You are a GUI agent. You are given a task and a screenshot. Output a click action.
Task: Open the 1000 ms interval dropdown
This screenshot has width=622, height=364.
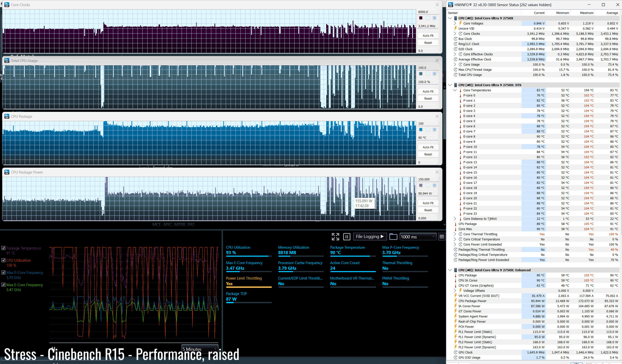pos(418,237)
